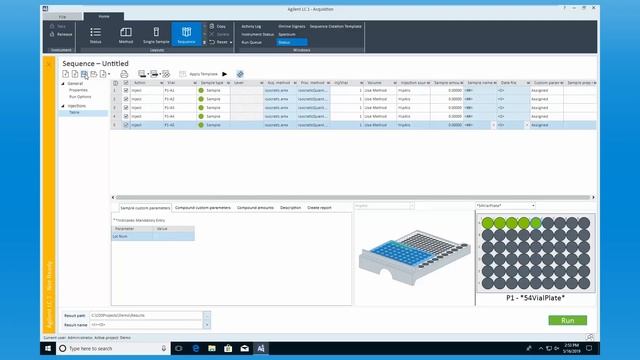Uncheck the checkbox for vial P1-A4 row

pos(126,116)
